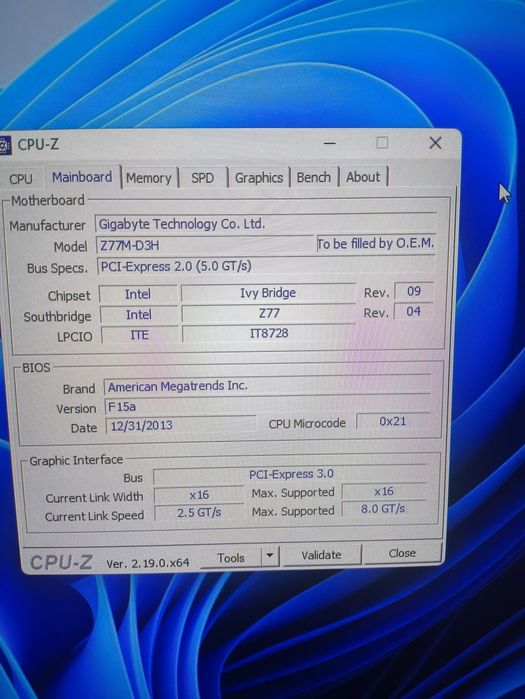Click the Bus Specs PCI-Express 2.0 value
525x699 pixels.
266,266
